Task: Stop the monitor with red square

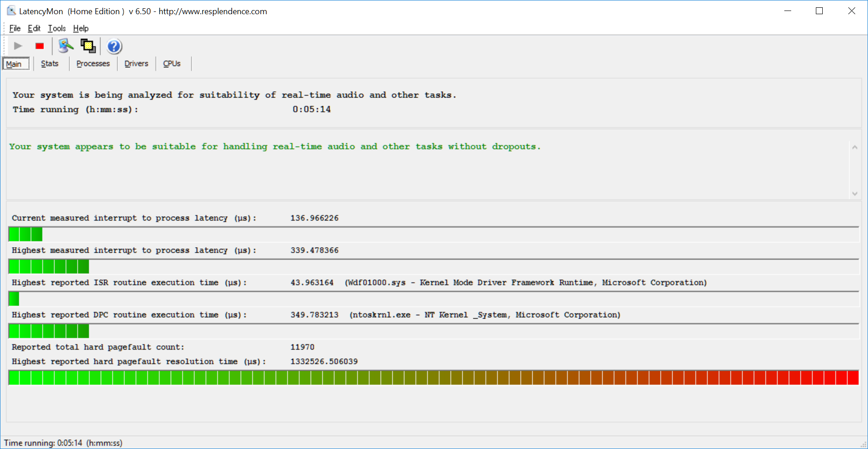Action: 40,46
